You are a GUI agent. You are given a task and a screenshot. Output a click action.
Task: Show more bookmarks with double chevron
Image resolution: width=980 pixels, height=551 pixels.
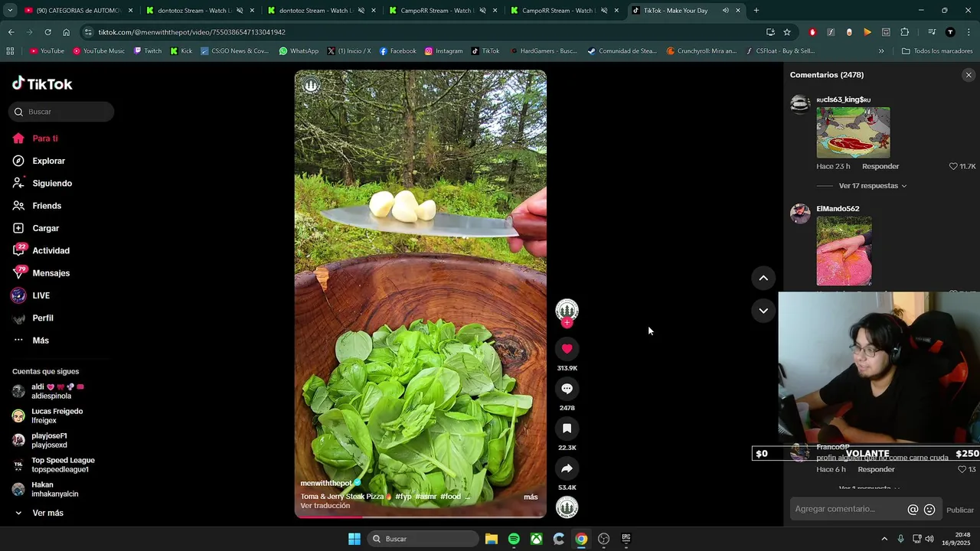pos(881,51)
